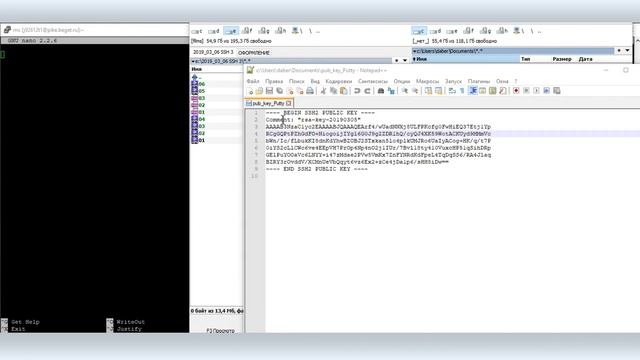This screenshot has width=640, height=360.
Task: Toggle Show All Characters pilcrow icon
Action: click(x=462, y=91)
